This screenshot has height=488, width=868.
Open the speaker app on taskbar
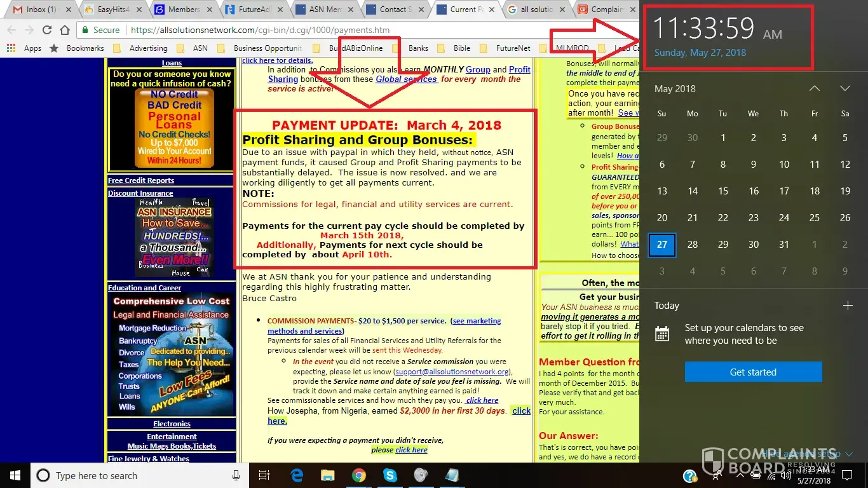click(420, 475)
